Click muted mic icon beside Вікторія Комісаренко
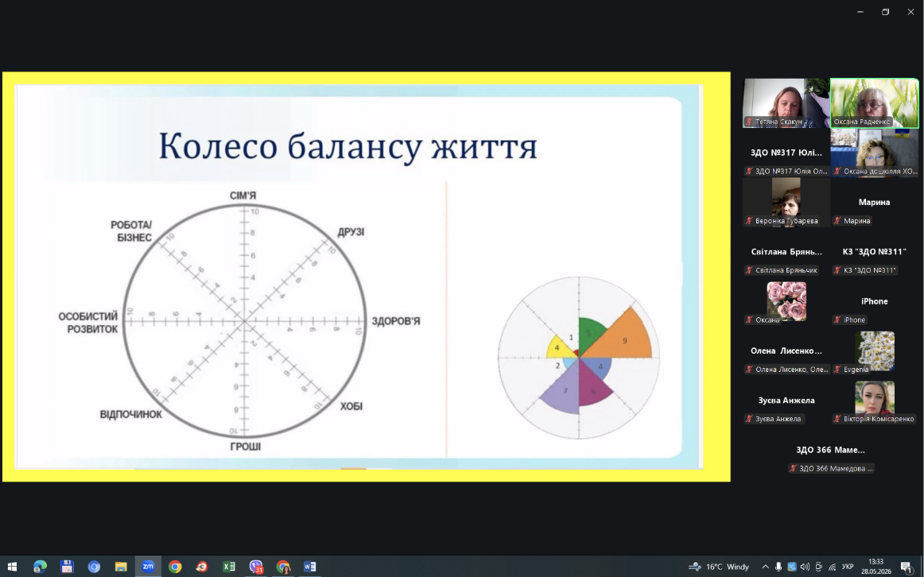The image size is (924, 577). pyautogui.click(x=837, y=419)
